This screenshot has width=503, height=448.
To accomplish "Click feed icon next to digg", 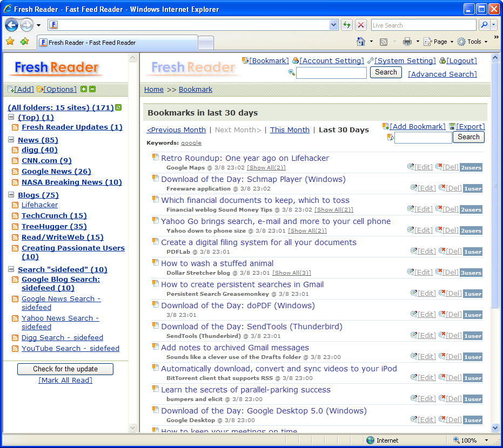I will (x=15, y=150).
